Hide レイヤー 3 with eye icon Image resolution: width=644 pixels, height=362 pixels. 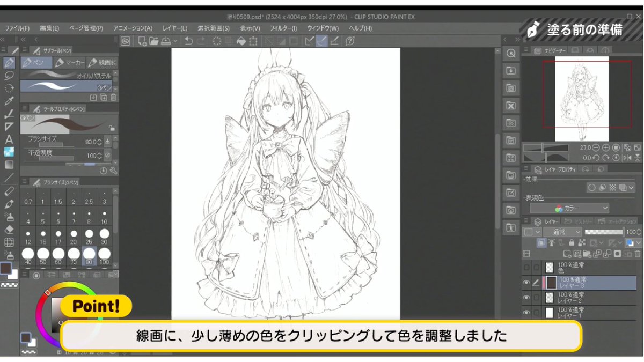(526, 283)
